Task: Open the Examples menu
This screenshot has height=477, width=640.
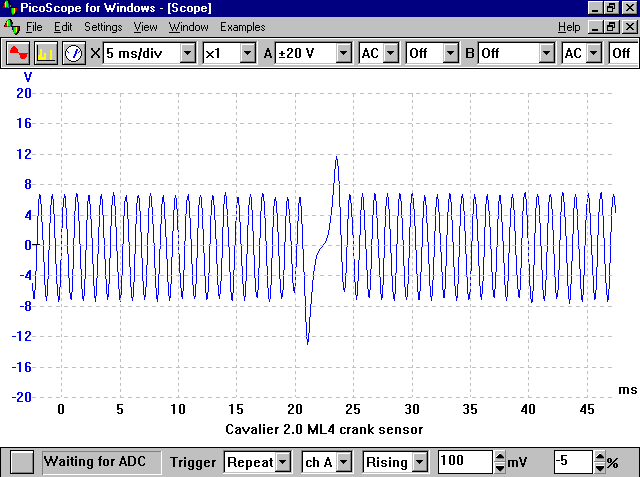Action: point(242,27)
